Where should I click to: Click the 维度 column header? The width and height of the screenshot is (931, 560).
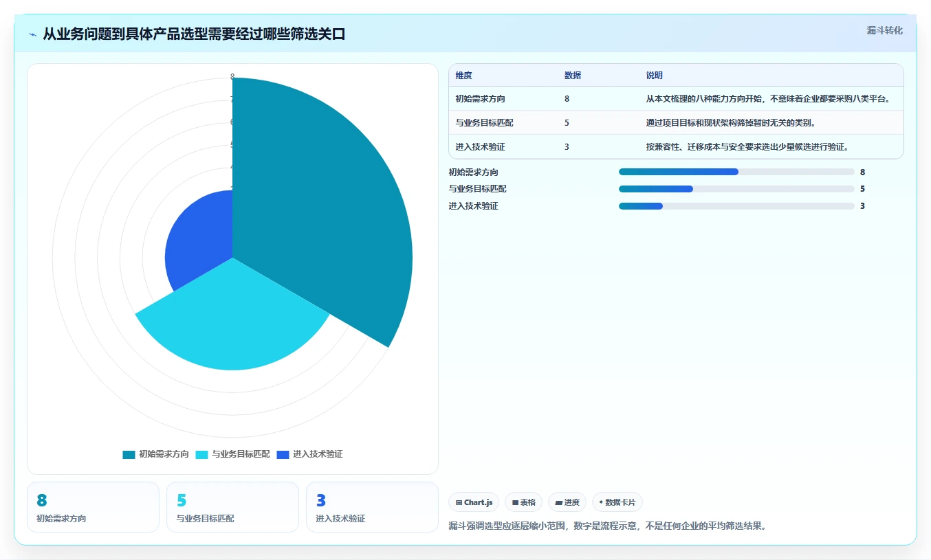pyautogui.click(x=463, y=76)
